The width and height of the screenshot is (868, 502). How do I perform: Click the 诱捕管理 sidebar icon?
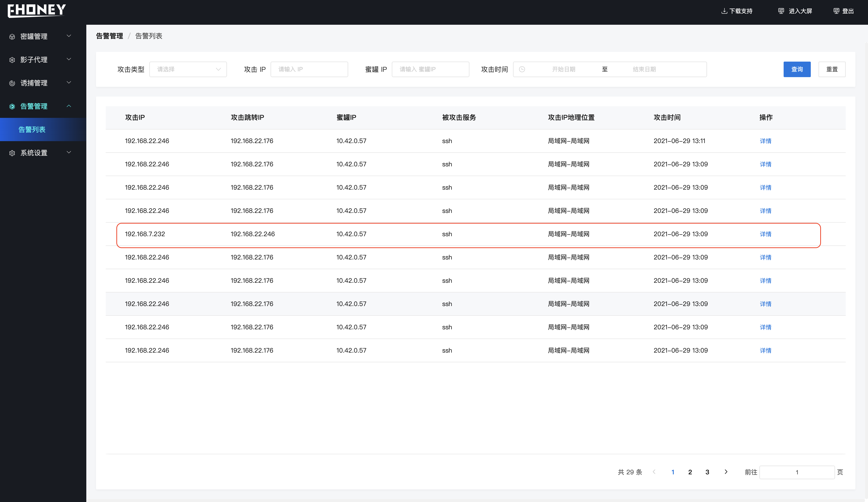[x=12, y=83]
